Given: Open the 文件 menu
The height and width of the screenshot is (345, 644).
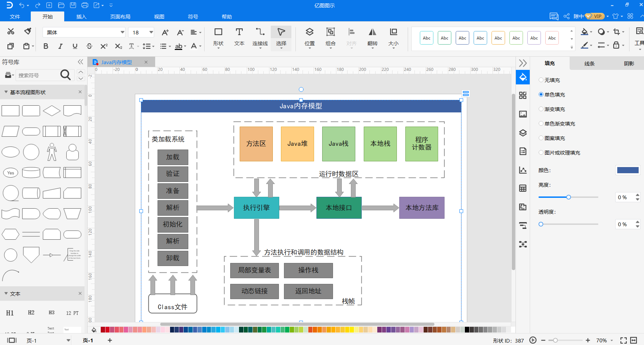Looking at the screenshot, I should coord(15,17).
